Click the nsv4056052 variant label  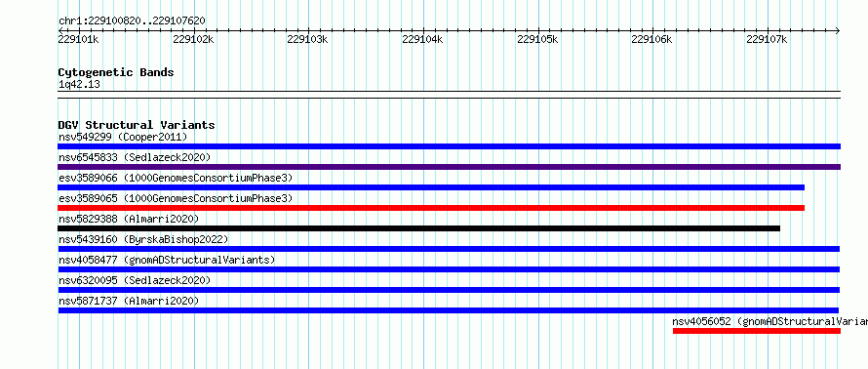(x=770, y=321)
